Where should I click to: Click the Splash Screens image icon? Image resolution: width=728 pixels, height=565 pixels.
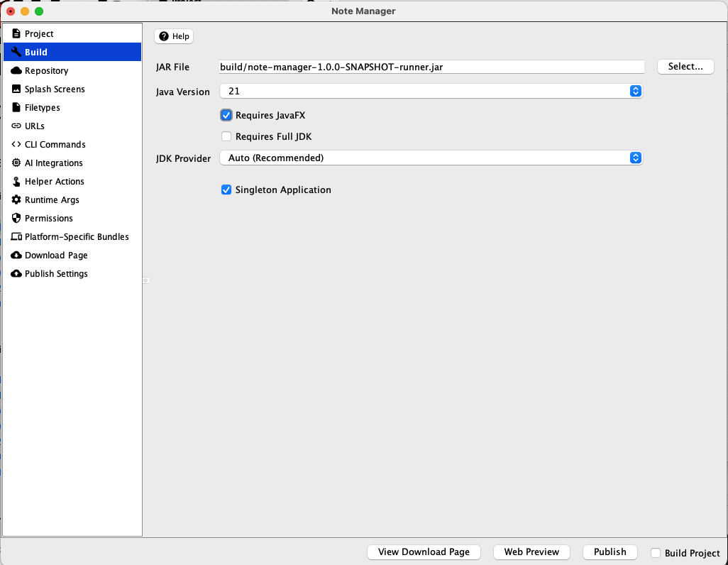(x=16, y=89)
